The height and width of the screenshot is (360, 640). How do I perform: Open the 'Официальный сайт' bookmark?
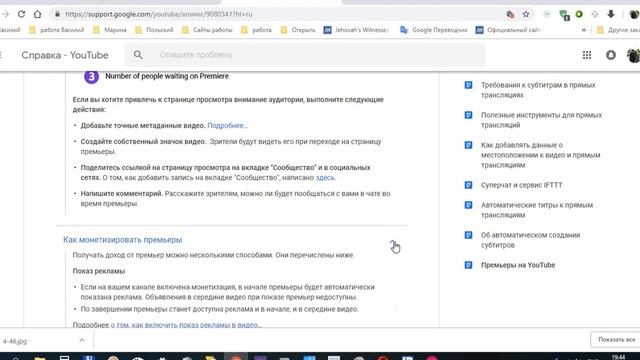click(508, 30)
